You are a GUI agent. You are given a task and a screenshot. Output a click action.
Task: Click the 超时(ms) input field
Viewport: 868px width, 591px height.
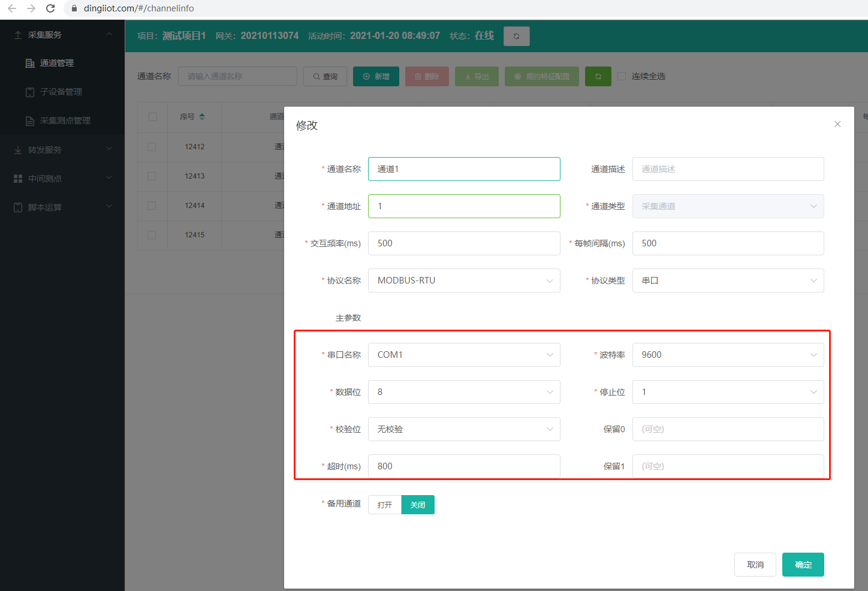click(x=463, y=466)
